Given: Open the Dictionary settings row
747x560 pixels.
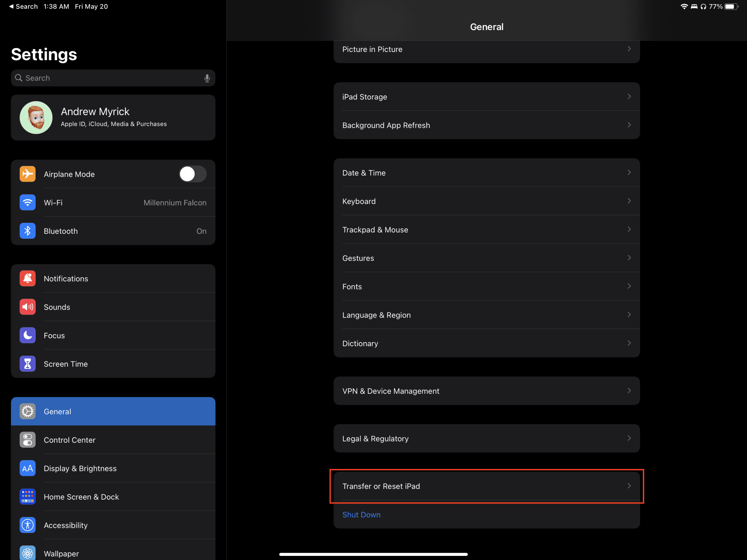Looking at the screenshot, I should [487, 343].
